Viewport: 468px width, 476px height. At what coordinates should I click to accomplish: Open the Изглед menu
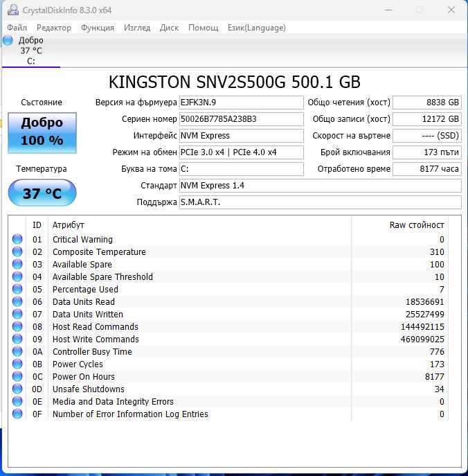(x=137, y=28)
